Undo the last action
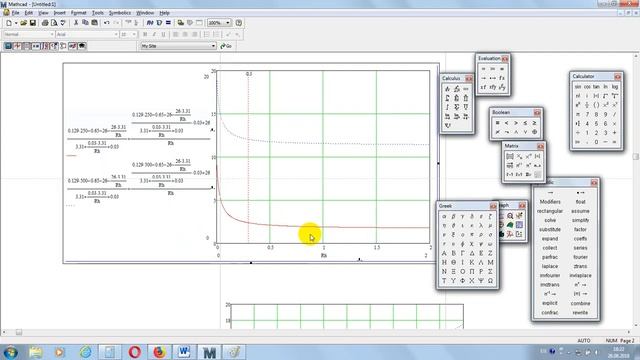This screenshot has width=640, height=360. [x=107, y=23]
